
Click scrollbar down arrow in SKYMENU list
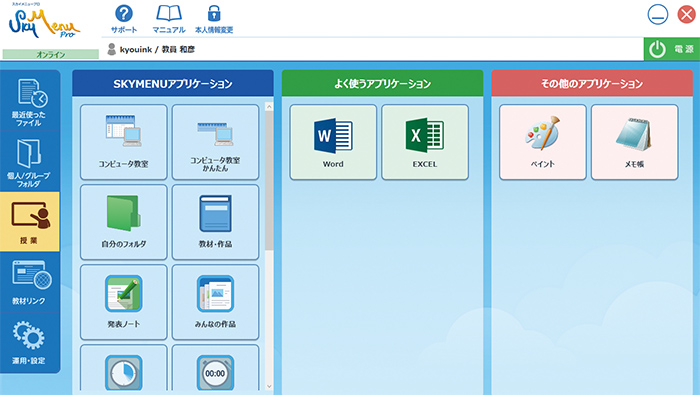click(269, 386)
